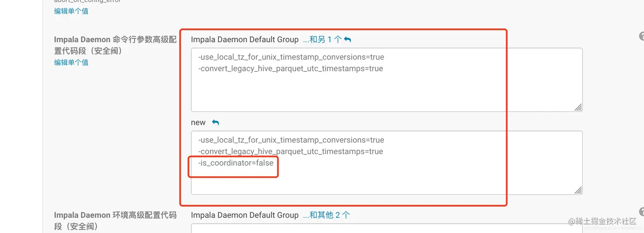
Task: Focus the Default Group command-line arguments textarea
Action: (x=387, y=80)
